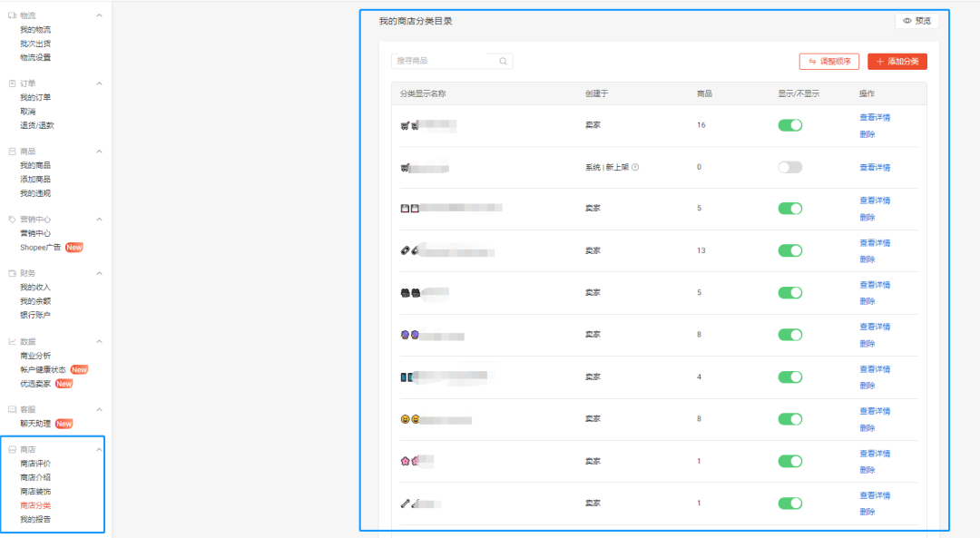980x538 pixels.
Task: Open 我的商品 in the sidebar
Action: tap(35, 165)
